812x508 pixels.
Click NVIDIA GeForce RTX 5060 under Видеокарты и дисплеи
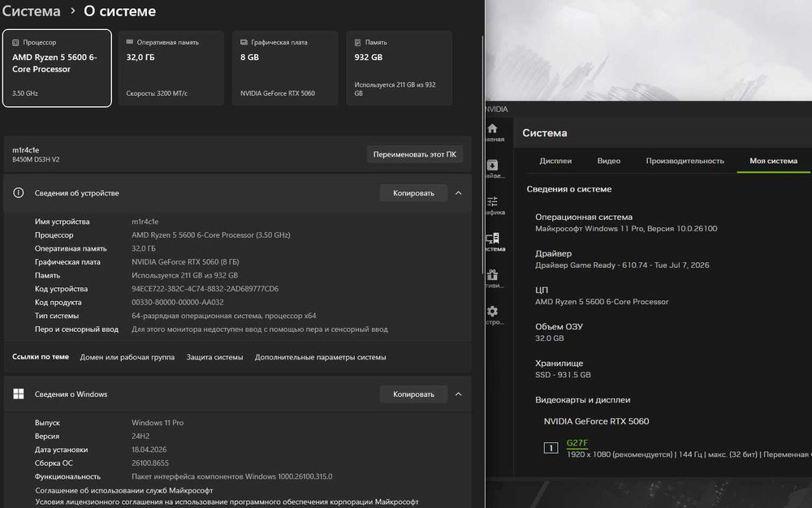[596, 421]
